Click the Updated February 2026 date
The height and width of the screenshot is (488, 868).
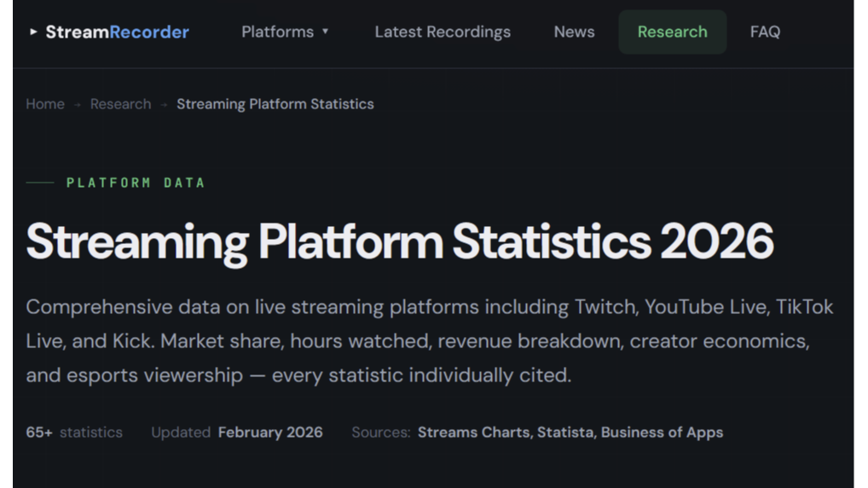(237, 433)
